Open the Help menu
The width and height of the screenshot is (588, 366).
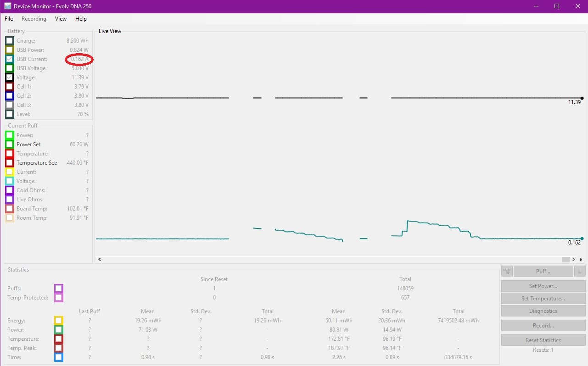(x=81, y=19)
